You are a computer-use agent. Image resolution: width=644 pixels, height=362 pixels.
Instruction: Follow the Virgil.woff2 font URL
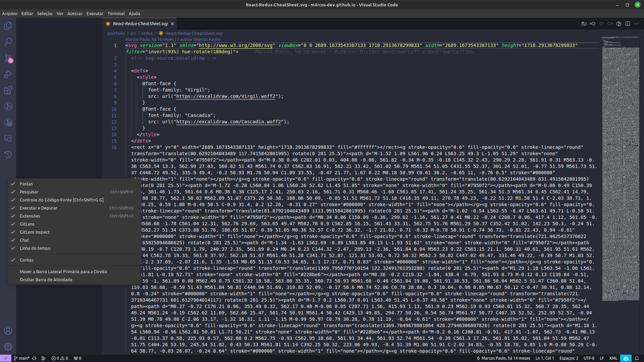[226, 96]
